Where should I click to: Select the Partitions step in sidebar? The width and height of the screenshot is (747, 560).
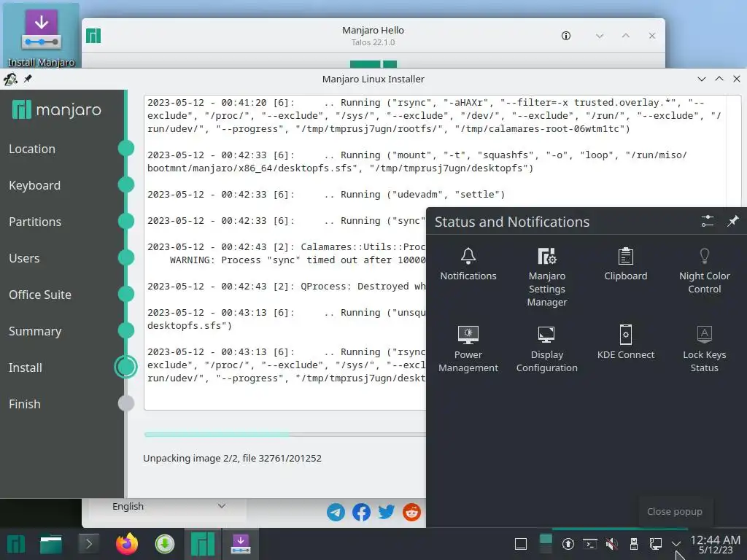[x=35, y=222]
